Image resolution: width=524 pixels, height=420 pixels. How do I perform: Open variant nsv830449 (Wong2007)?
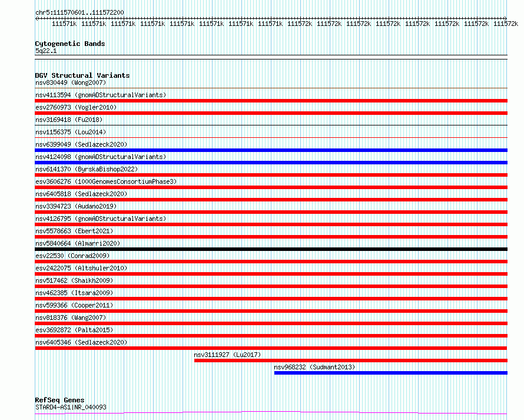click(x=71, y=82)
